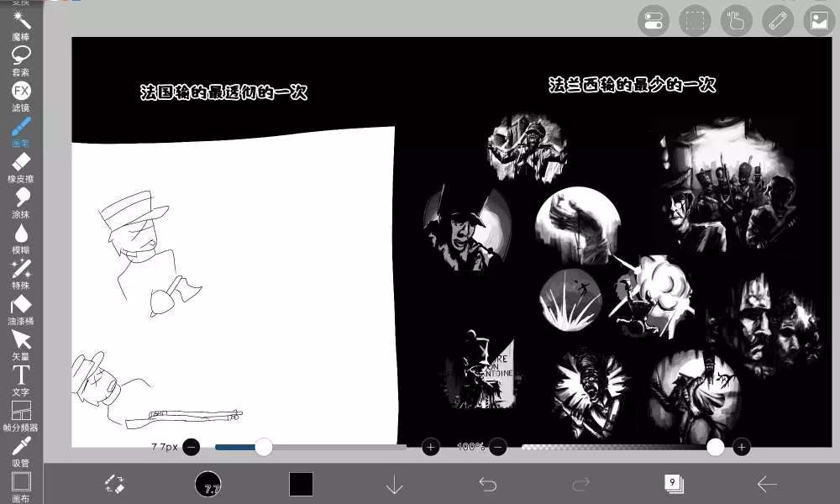The image size is (840, 504).
Task: Select the Lasso (套索) tool
Action: point(21,60)
